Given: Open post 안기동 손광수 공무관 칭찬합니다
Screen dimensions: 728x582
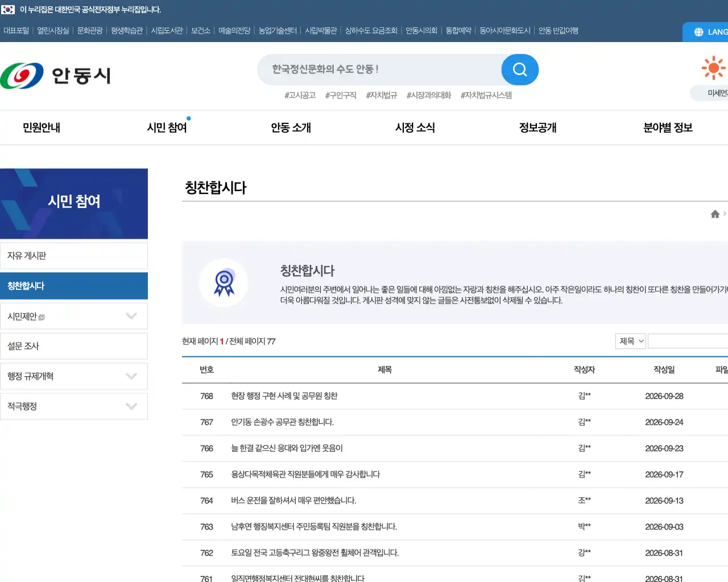Looking at the screenshot, I should 283,422.
